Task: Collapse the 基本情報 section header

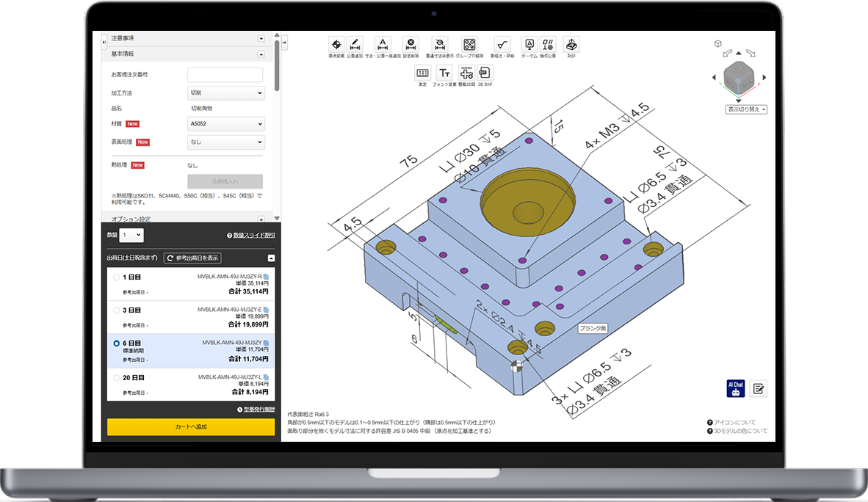Action: 261,54
